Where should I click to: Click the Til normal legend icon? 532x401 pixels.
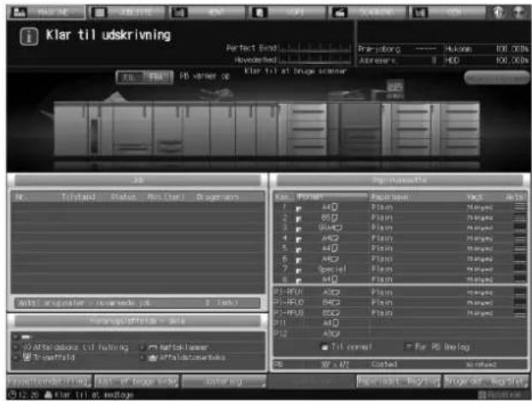point(324,347)
